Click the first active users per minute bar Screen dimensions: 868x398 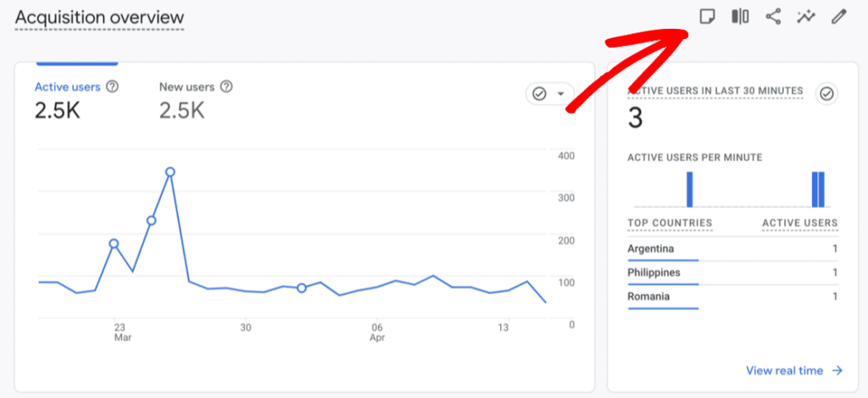[x=689, y=189]
